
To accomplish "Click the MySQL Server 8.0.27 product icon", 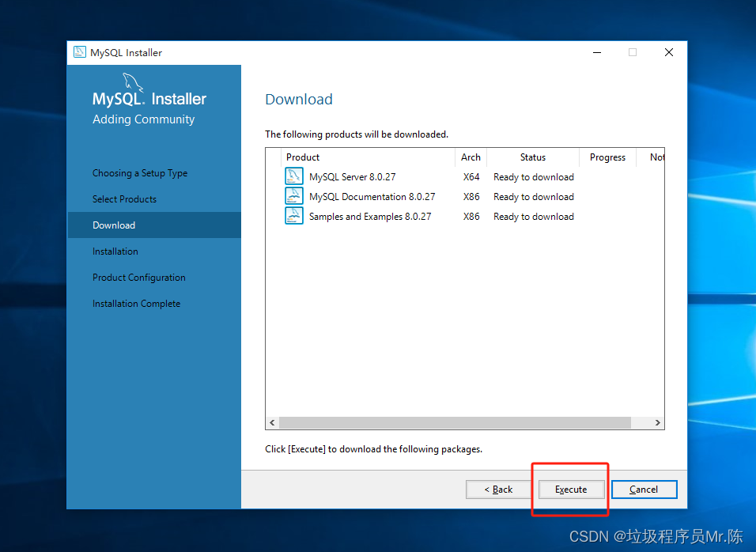I will [294, 176].
